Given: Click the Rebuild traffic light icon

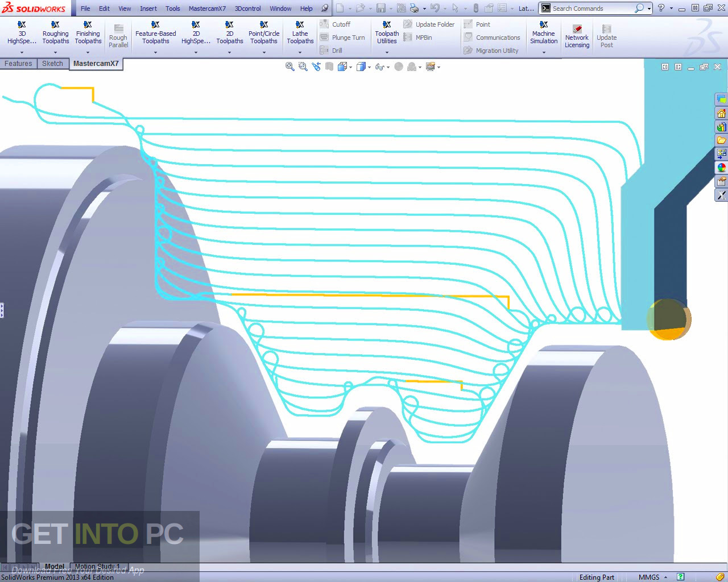Looking at the screenshot, I should coord(476,8).
